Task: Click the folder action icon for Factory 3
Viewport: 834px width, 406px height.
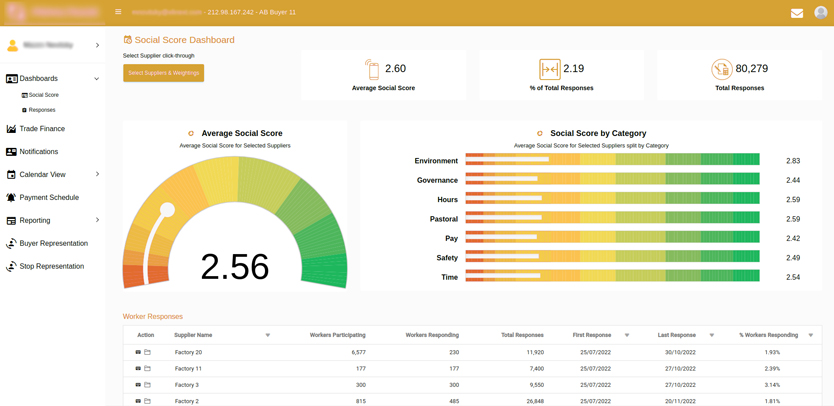Action: 147,385
